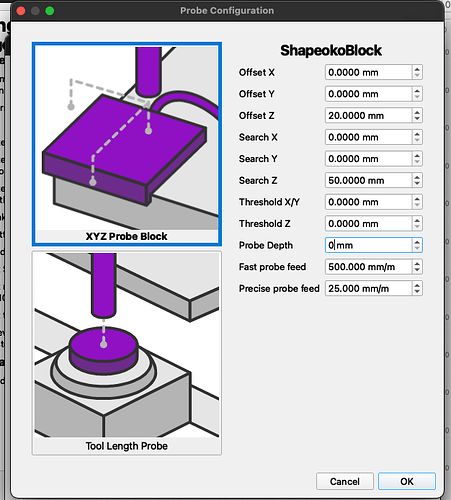Screen dimensions: 451x500
Task: Adjust Search Z with the stepper arrows
Action: point(417,180)
